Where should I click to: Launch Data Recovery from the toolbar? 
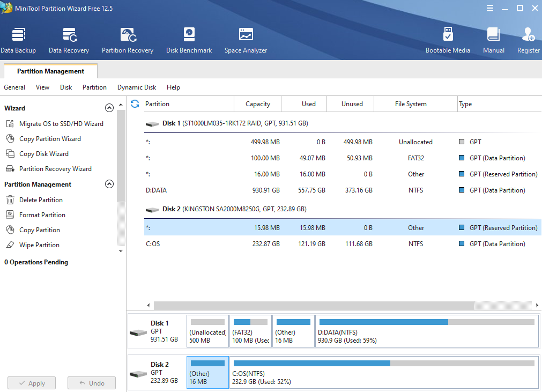69,40
